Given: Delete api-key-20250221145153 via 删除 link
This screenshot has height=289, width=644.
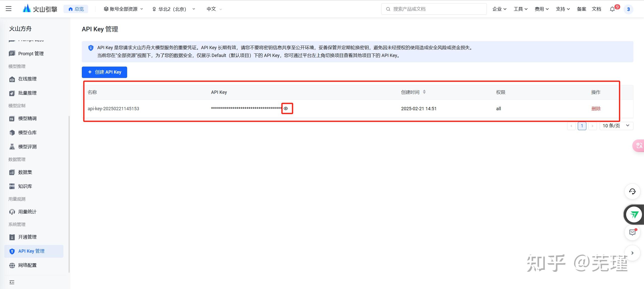Looking at the screenshot, I should pos(596,108).
